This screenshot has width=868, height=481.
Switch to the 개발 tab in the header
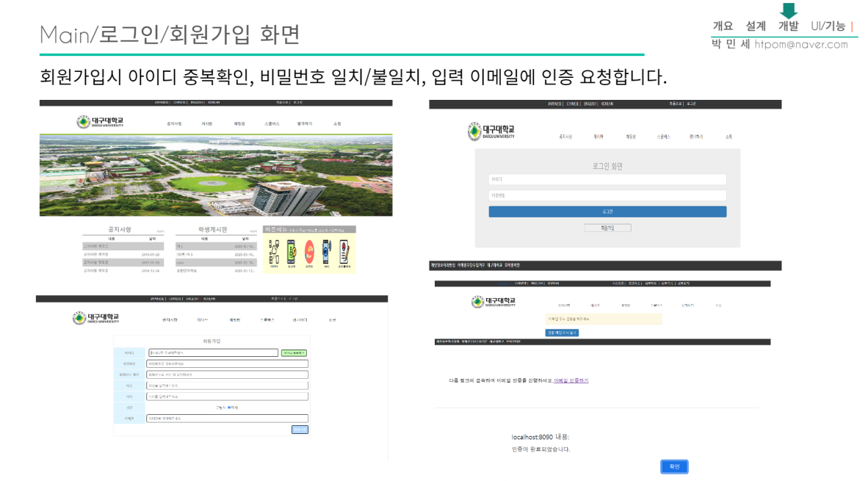[788, 26]
